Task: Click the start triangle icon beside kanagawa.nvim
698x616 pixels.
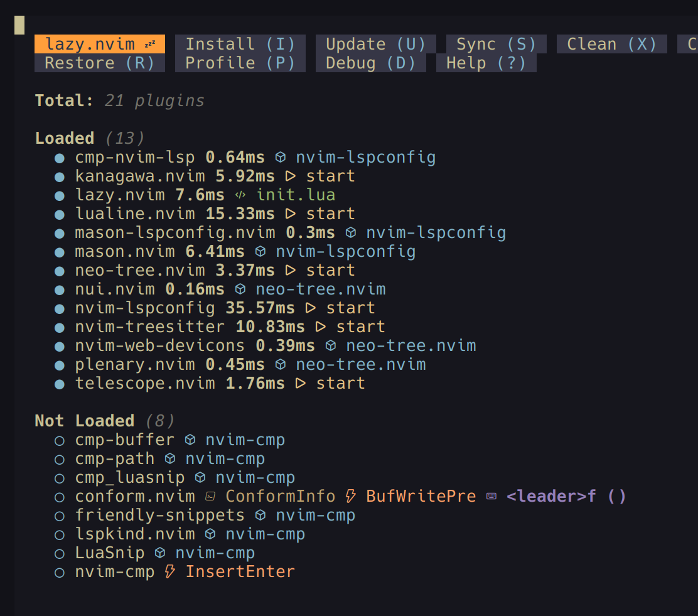Action: pyautogui.click(x=291, y=176)
